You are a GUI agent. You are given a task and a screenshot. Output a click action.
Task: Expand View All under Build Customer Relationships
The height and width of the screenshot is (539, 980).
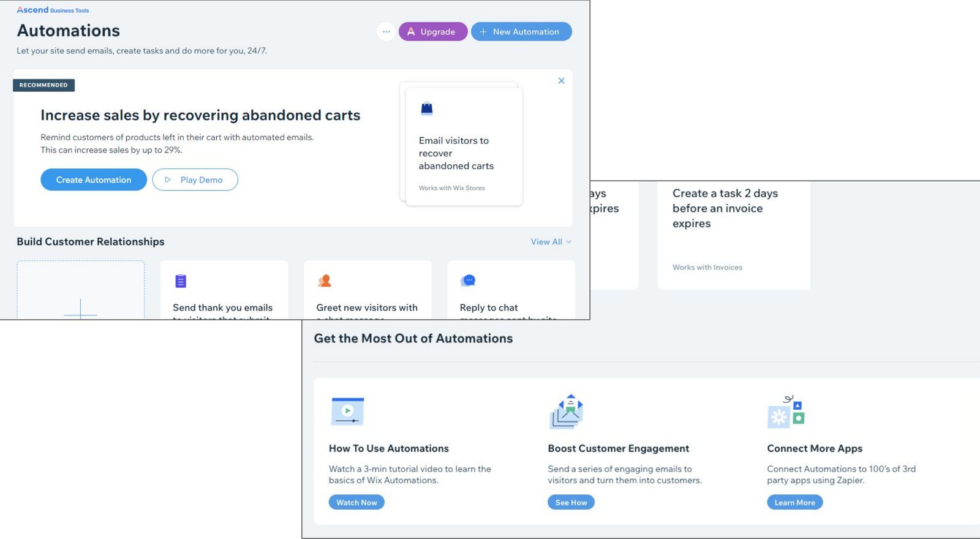pyautogui.click(x=551, y=242)
